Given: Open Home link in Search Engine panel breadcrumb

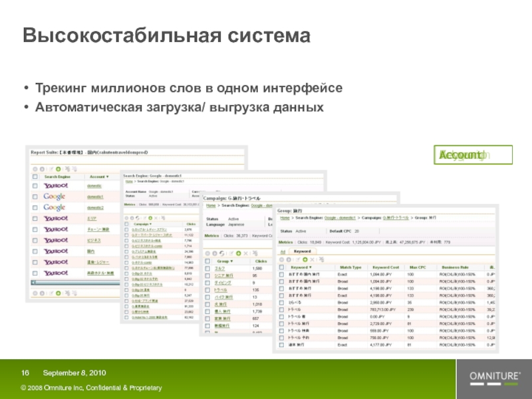Looking at the screenshot, I should 129,182.
